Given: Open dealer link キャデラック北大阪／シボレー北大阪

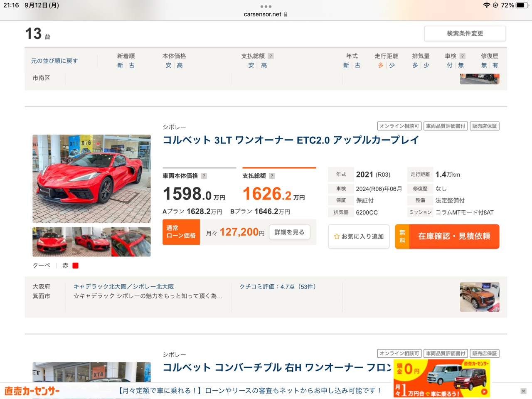Looking at the screenshot, I should point(124,287).
